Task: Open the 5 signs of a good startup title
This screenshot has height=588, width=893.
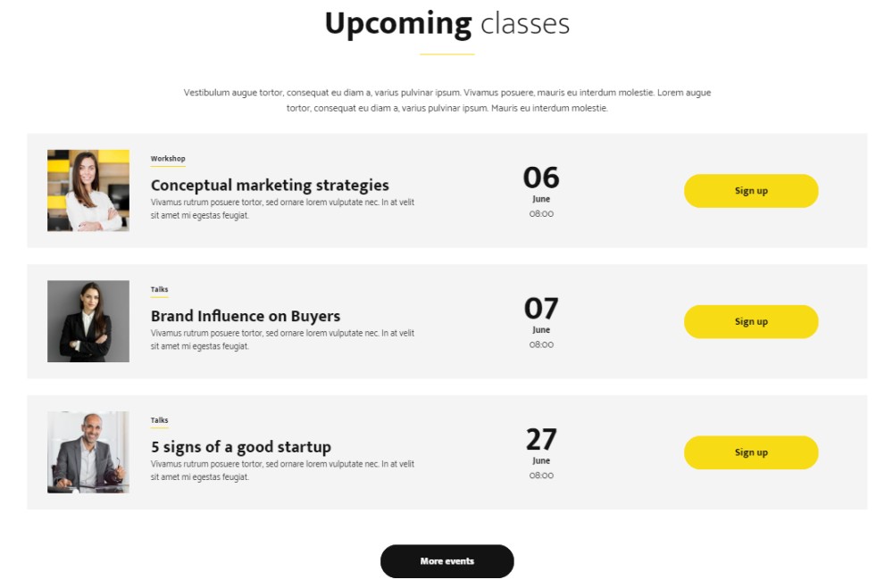Action: coord(241,447)
